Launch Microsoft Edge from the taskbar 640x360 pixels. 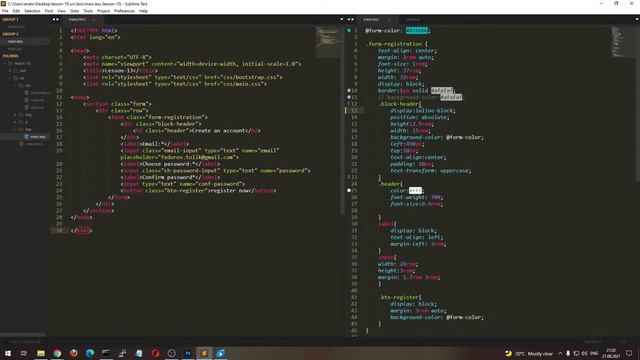(x=90, y=353)
